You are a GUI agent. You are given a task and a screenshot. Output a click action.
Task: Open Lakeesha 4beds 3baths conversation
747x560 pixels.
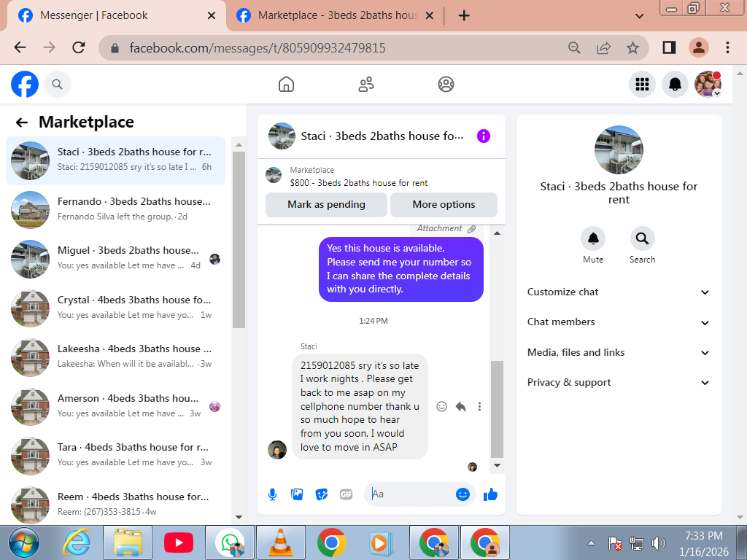(x=115, y=357)
